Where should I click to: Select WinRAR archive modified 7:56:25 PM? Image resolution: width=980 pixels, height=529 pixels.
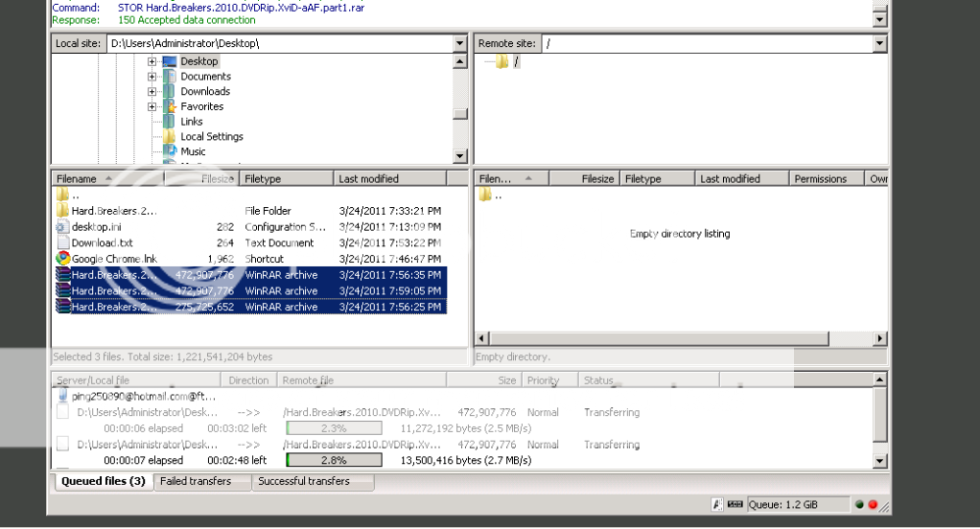[x=251, y=307]
